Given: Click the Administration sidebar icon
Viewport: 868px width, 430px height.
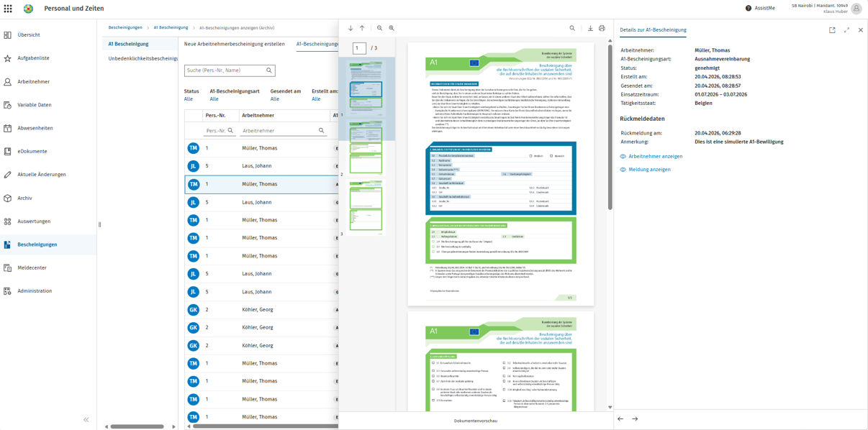Looking at the screenshot, I should [7, 291].
